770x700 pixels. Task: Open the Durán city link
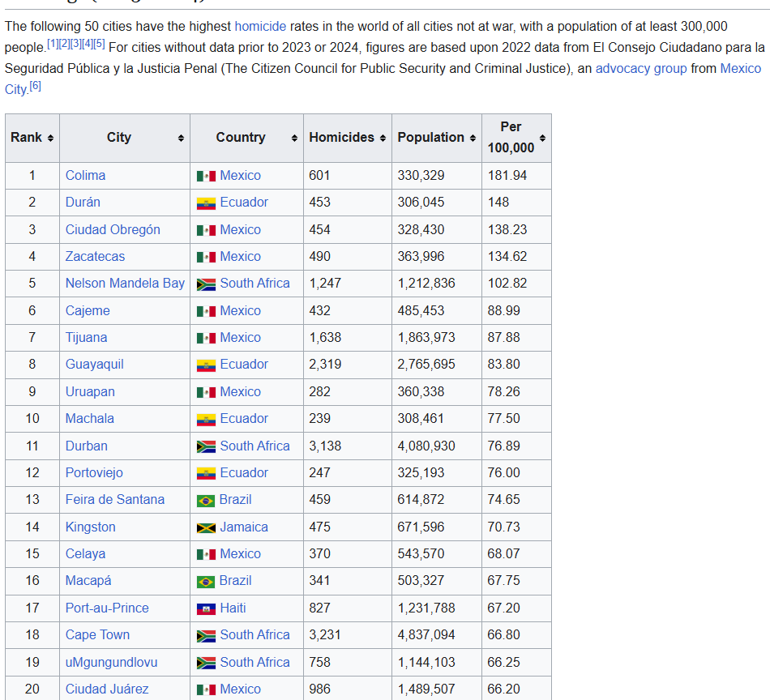click(x=83, y=203)
